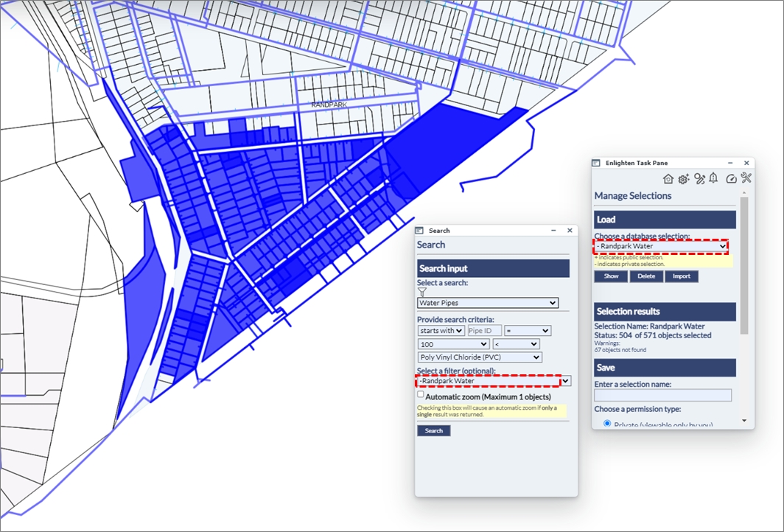Expand the 'starts with' criteria dropdown

(x=441, y=331)
